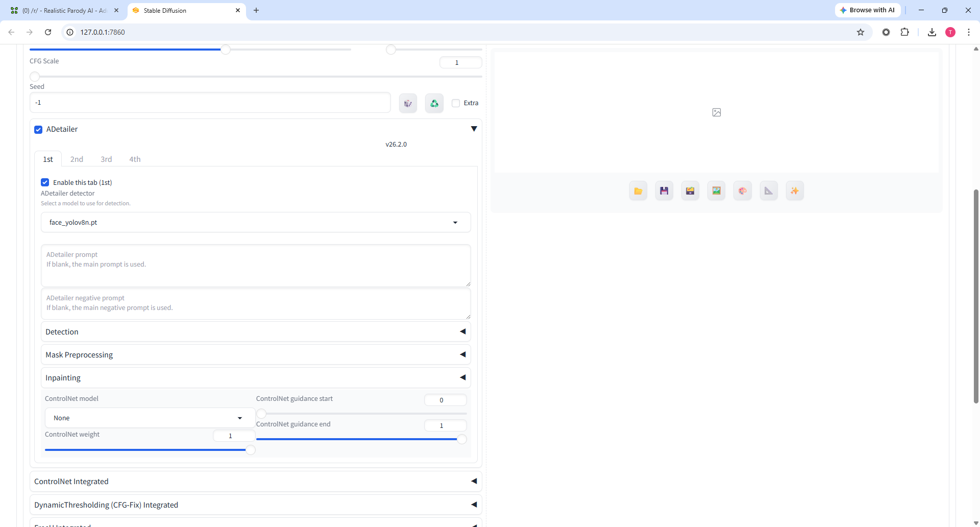Expand the Mask Preprocessing section
Image resolution: width=980 pixels, height=527 pixels.
click(x=256, y=355)
